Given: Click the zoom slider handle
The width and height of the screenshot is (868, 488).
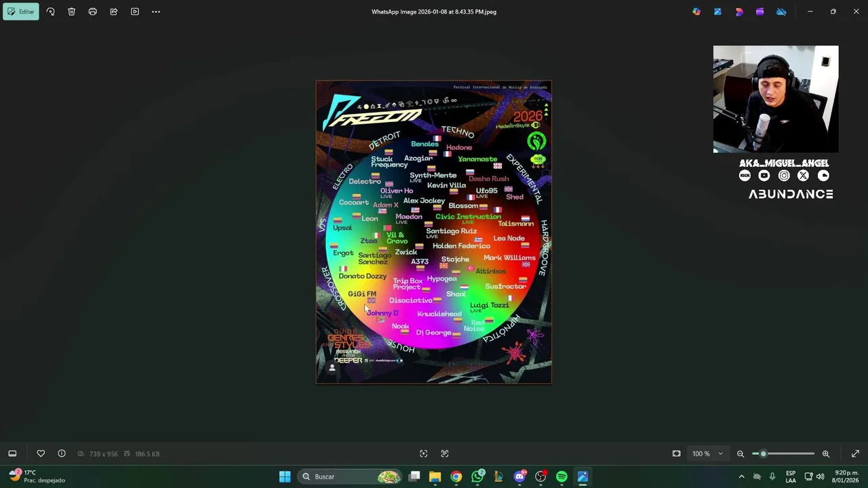Looking at the screenshot, I should 763,453.
